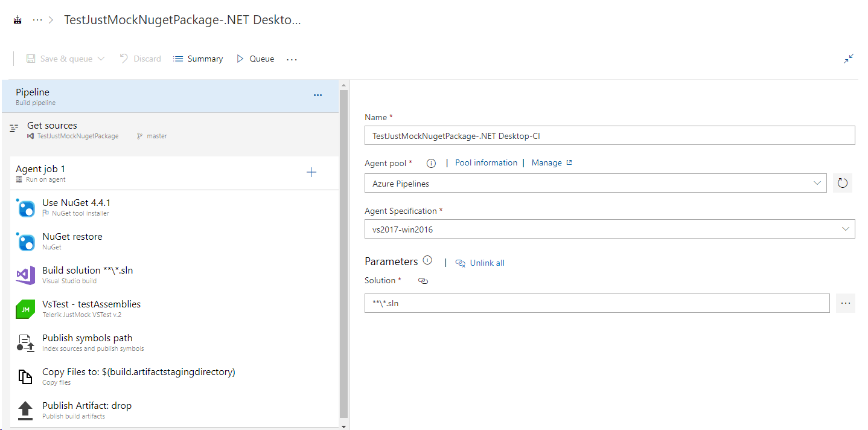
Task: Click the exit full screen arrows icon
Action: [x=849, y=59]
